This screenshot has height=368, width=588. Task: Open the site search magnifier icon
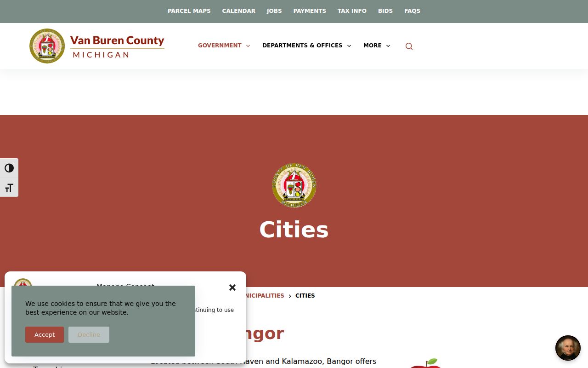(x=409, y=46)
